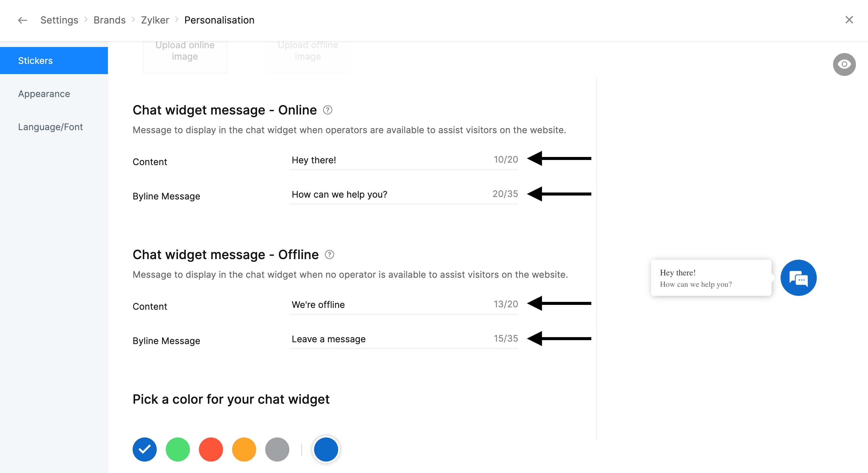
Task: Click Upload online image box
Action: pos(185,54)
